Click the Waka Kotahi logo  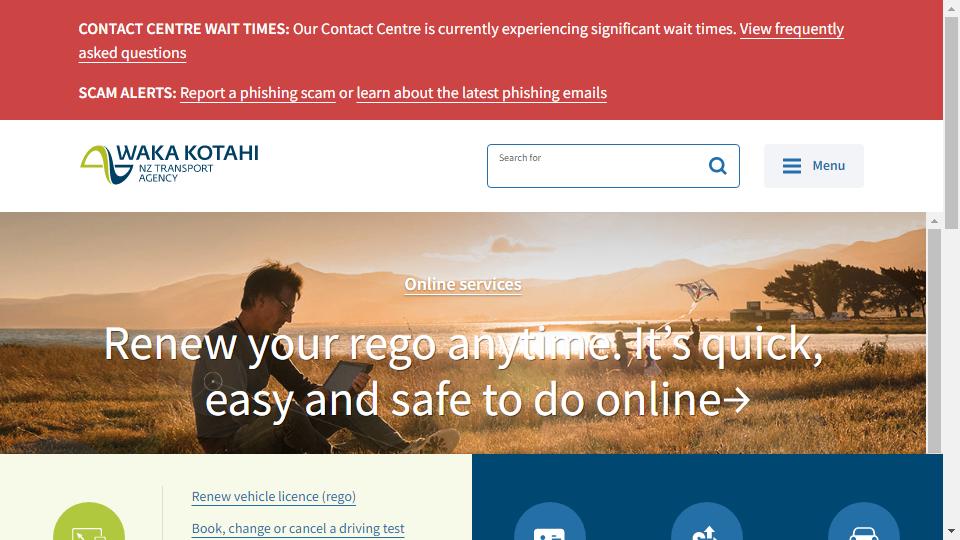click(x=169, y=165)
